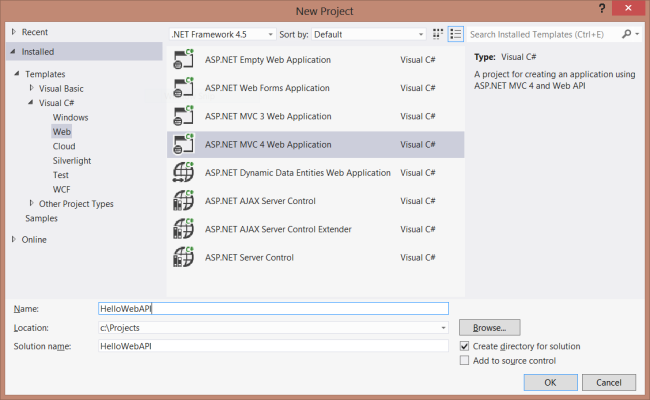Expand the Location path dropdown
The image size is (650, 400).
(443, 327)
